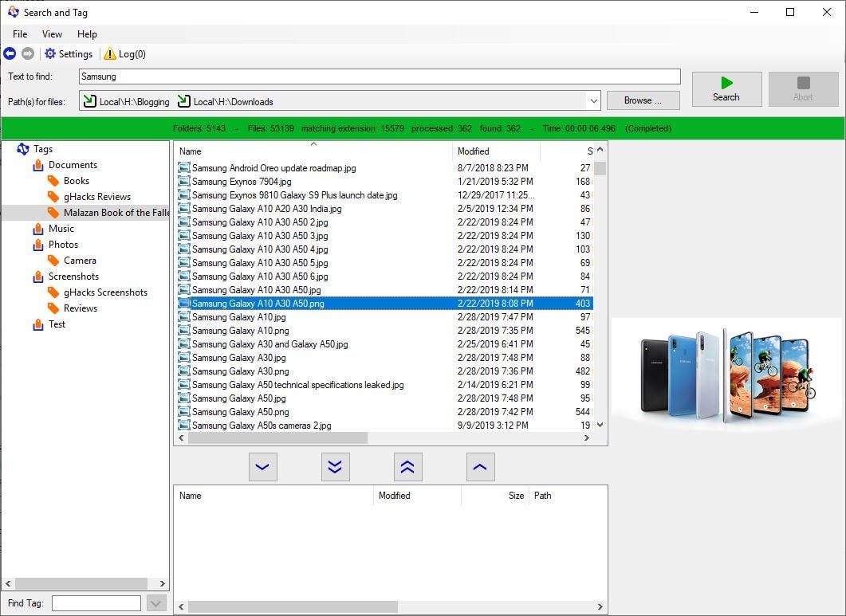Select Samsung Exynos 7904.jpg

(x=241, y=181)
